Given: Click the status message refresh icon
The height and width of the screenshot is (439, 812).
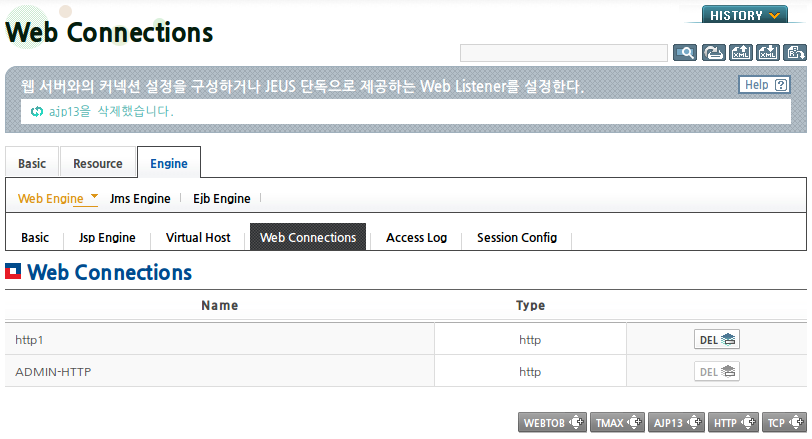Looking at the screenshot, I should point(36,111).
